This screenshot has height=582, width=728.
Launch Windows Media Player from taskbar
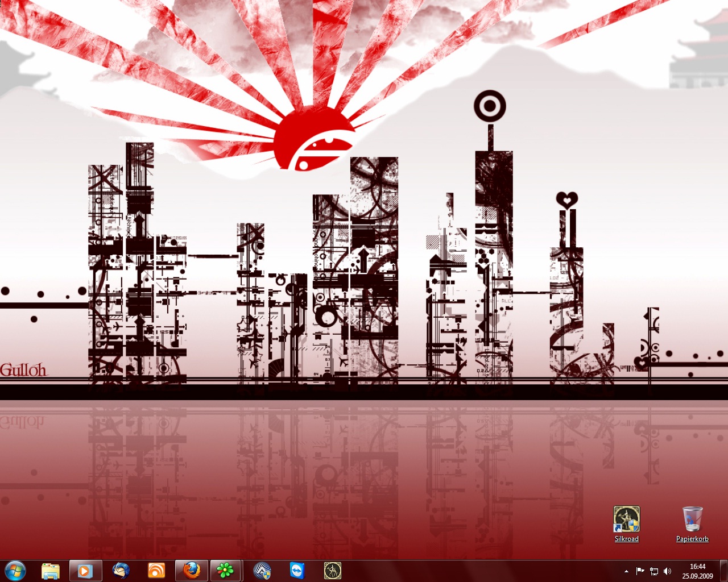coord(85,571)
